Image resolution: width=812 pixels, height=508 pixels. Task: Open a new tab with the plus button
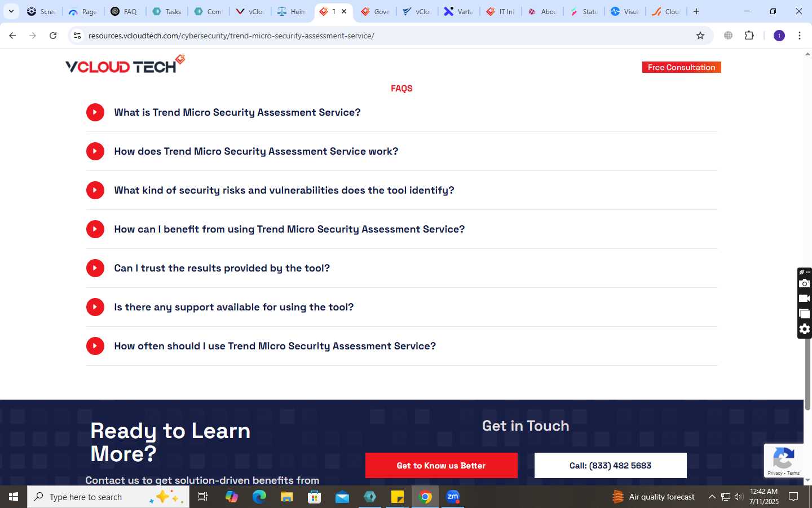pos(696,11)
